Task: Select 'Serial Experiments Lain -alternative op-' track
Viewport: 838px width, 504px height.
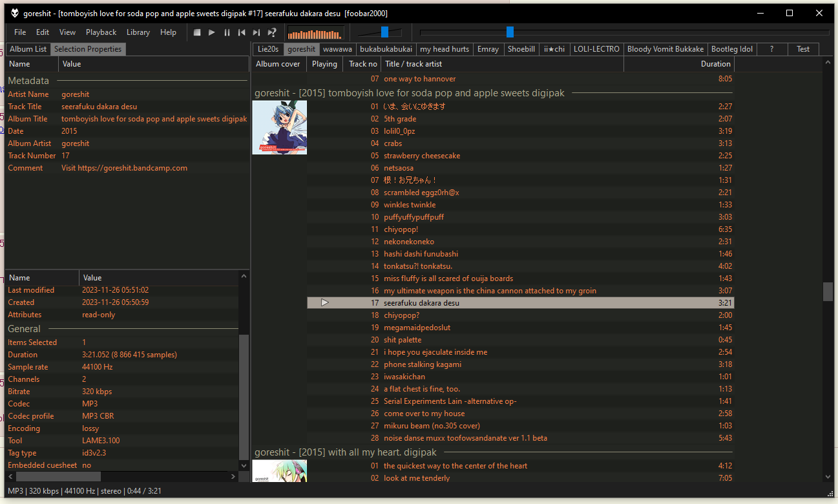Action: (x=520, y=401)
